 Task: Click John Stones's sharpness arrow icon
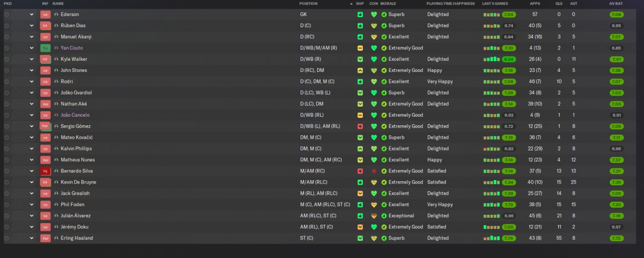(x=360, y=70)
